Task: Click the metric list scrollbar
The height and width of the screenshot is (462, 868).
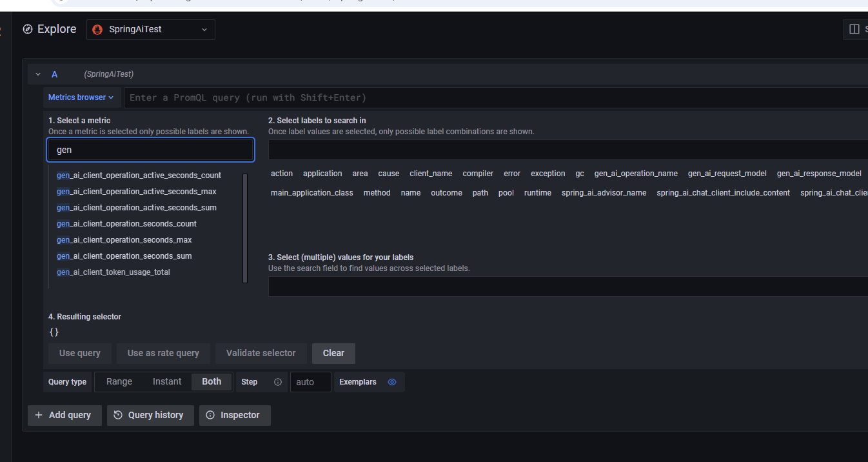Action: point(245,228)
